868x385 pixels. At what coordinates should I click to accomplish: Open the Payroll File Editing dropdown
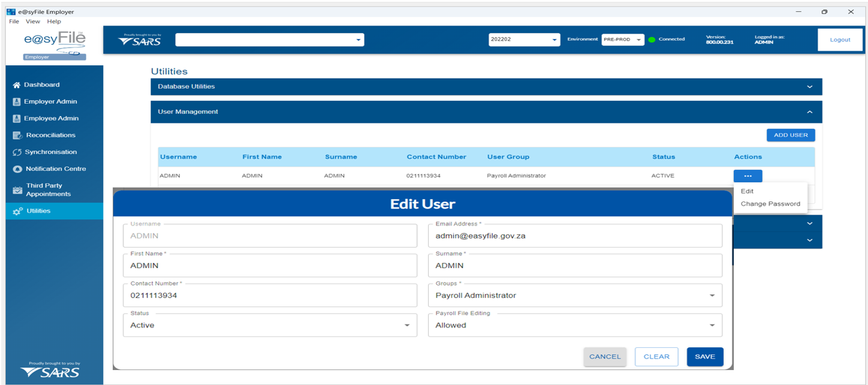pos(712,326)
